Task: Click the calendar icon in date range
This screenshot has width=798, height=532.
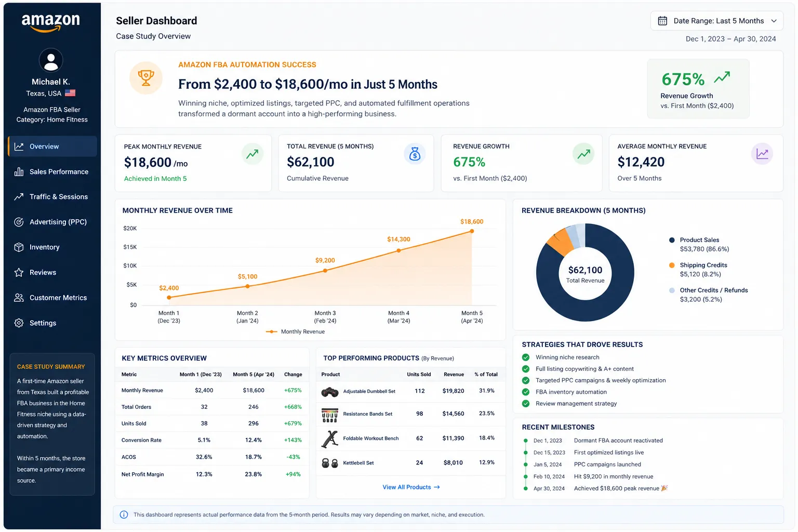Action: pyautogui.click(x=662, y=21)
